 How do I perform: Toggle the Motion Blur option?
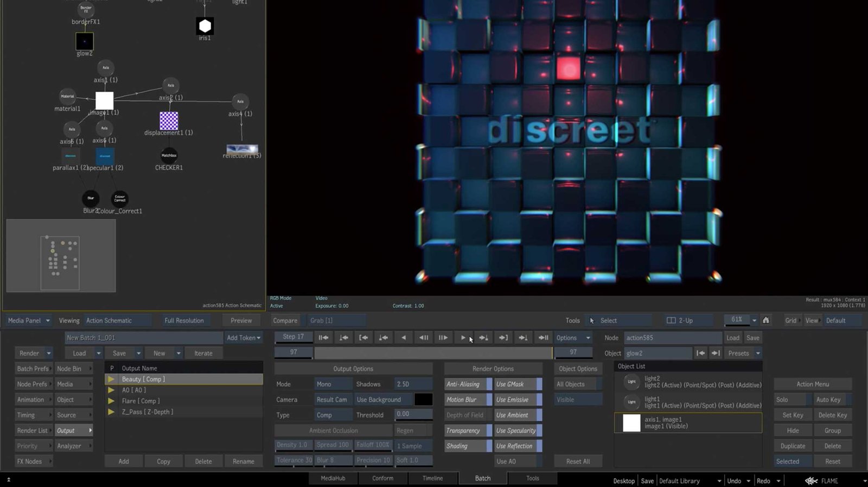468,400
